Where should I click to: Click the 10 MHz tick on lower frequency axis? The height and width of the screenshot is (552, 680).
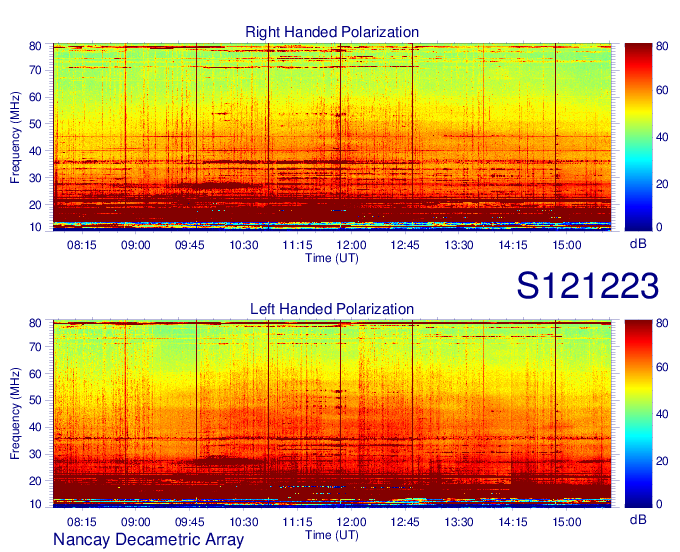35,504
